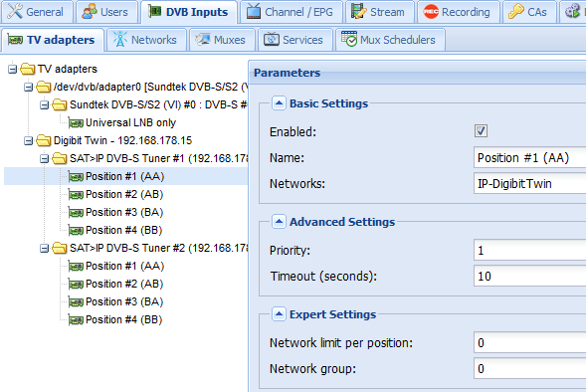Click the Digibit Twin folder icon
Screen dimensions: 586x392
pyautogui.click(x=44, y=140)
